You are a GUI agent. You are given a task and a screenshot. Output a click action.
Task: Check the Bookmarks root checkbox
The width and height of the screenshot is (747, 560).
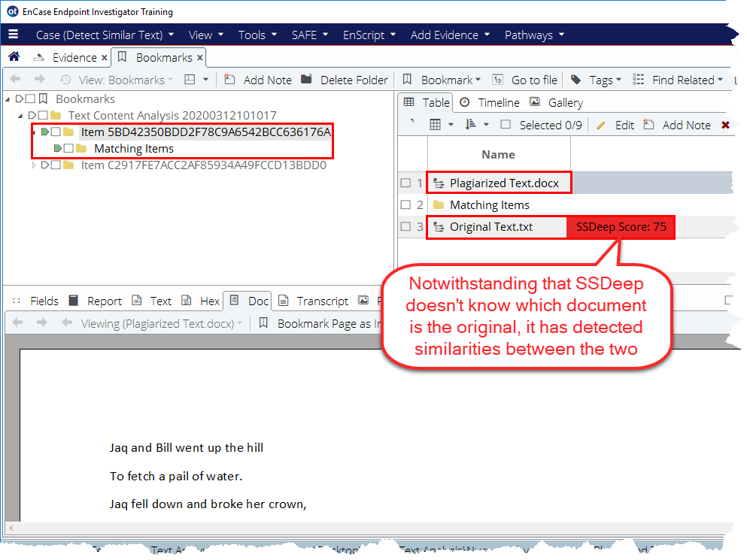[30, 98]
